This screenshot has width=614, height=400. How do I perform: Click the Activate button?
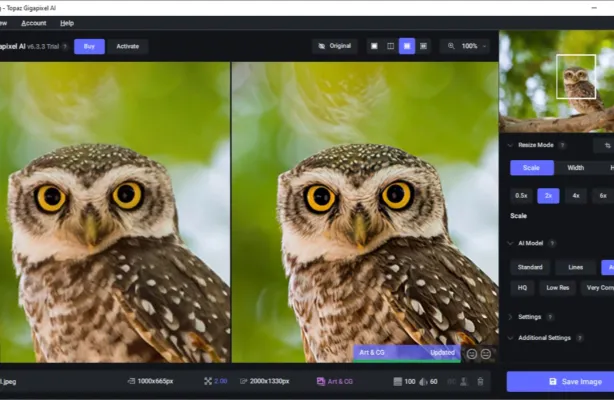[128, 46]
